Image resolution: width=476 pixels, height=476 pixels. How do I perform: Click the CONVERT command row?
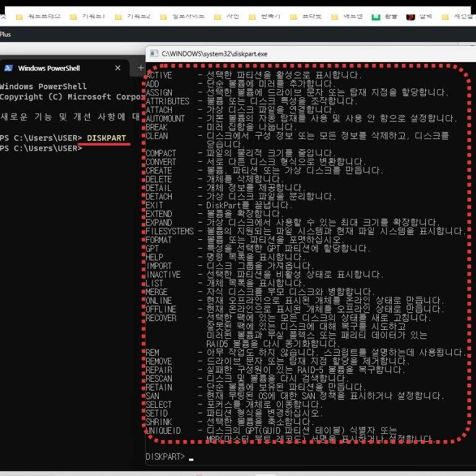coord(255,162)
